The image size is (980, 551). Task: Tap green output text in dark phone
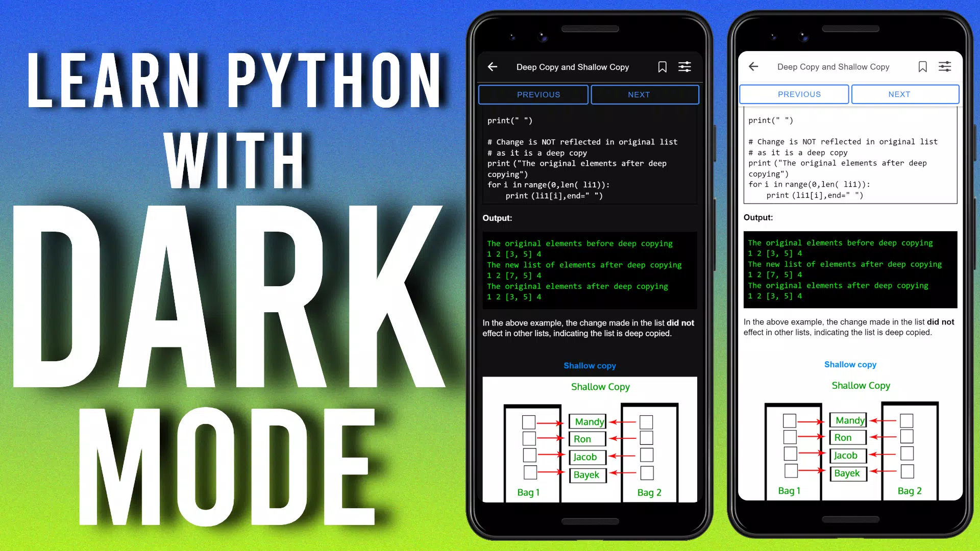coord(590,270)
